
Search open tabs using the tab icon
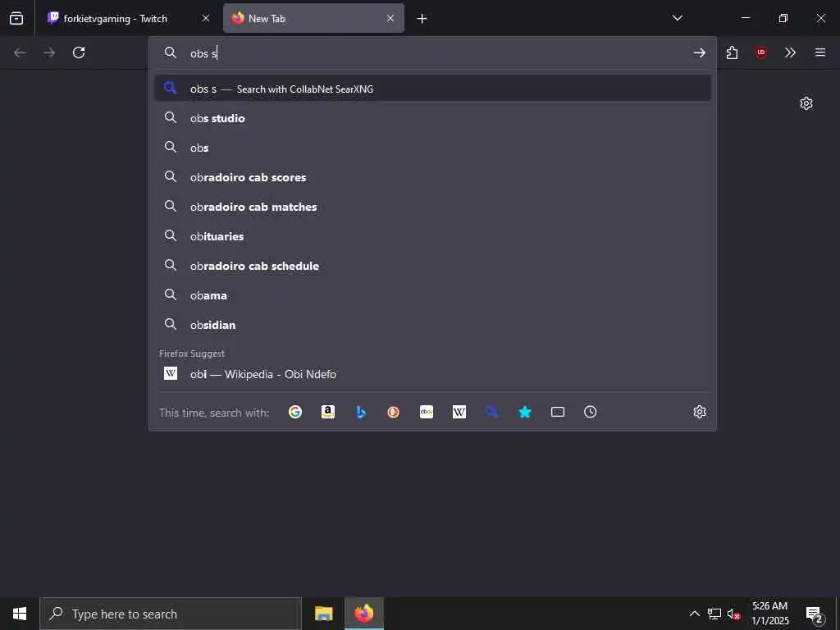tap(558, 412)
